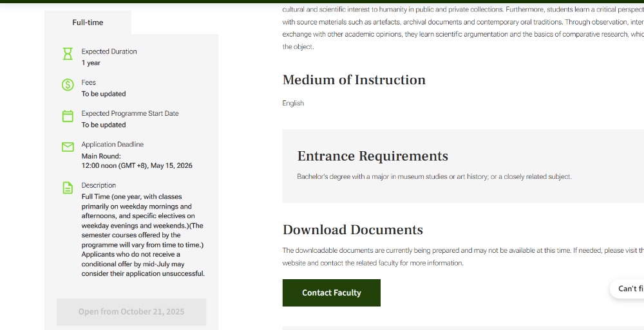Click the Full Time description paragraph
This screenshot has width=644, height=330.
tap(142, 235)
